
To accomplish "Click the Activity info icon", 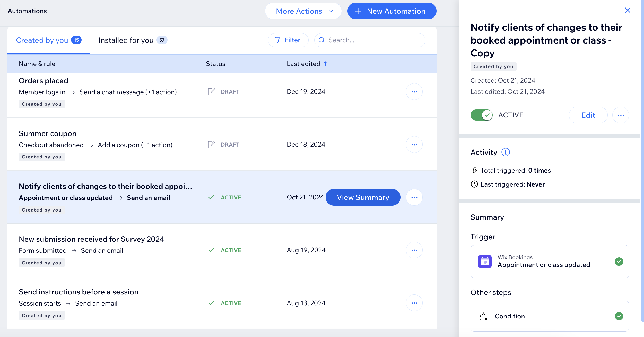I will 505,152.
